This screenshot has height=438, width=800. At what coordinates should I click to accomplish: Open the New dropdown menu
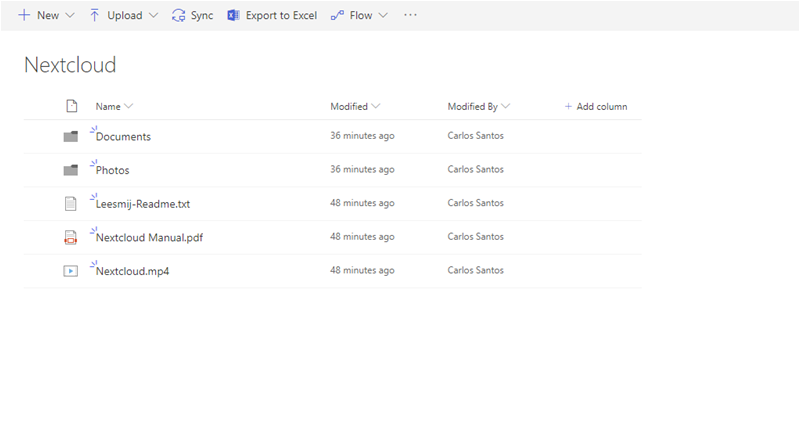[x=46, y=15]
